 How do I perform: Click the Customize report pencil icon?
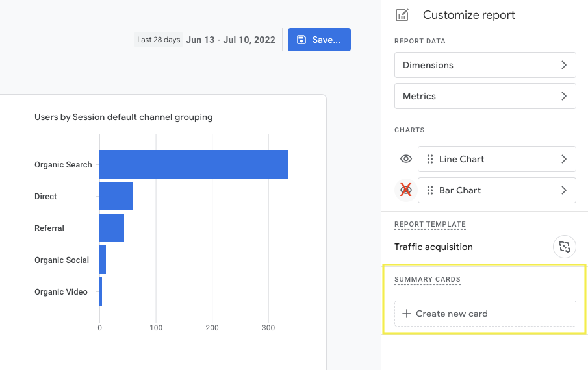(x=402, y=15)
